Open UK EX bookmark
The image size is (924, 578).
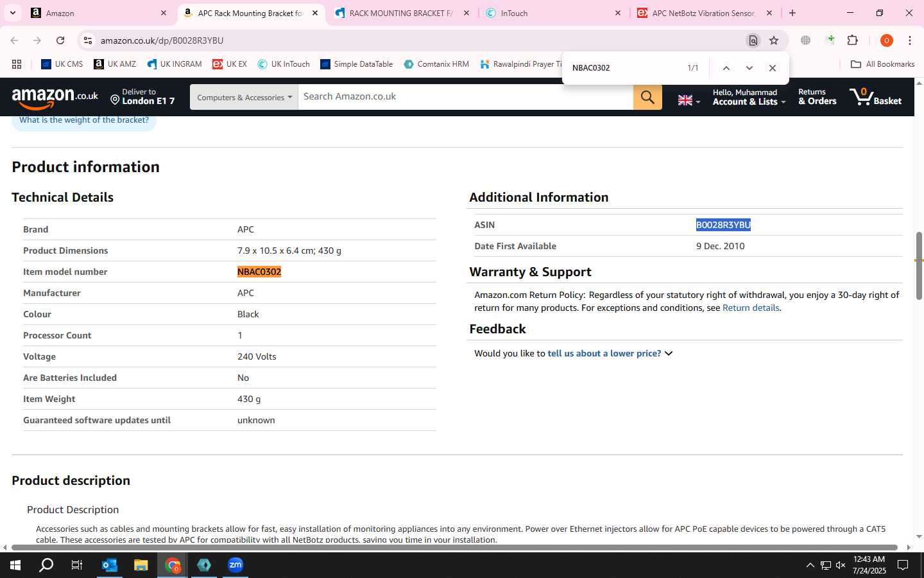coord(229,64)
